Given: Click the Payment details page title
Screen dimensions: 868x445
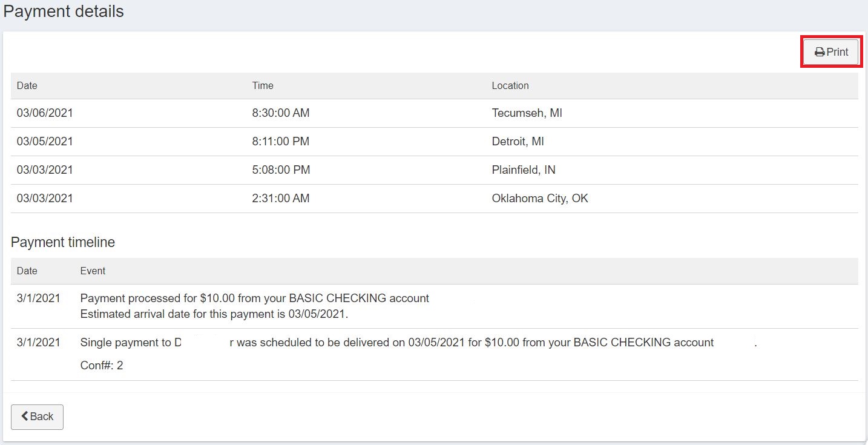Looking at the screenshot, I should [x=64, y=12].
